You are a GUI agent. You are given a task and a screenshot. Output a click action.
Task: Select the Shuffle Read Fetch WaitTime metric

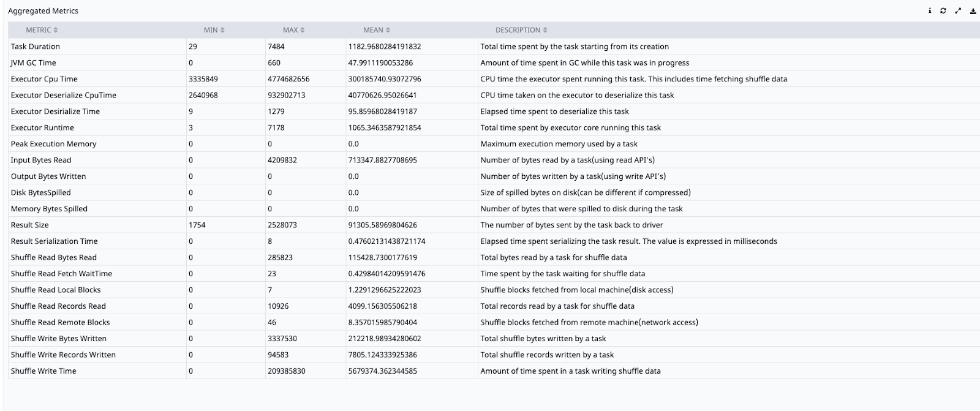(61, 274)
